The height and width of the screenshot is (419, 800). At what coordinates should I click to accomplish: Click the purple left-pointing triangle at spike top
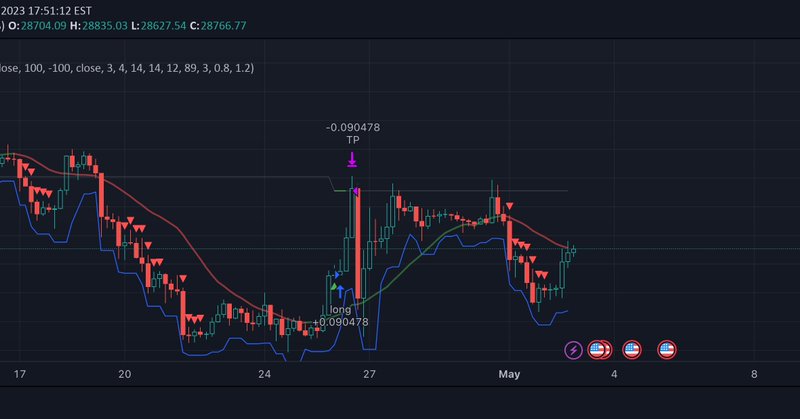point(355,191)
